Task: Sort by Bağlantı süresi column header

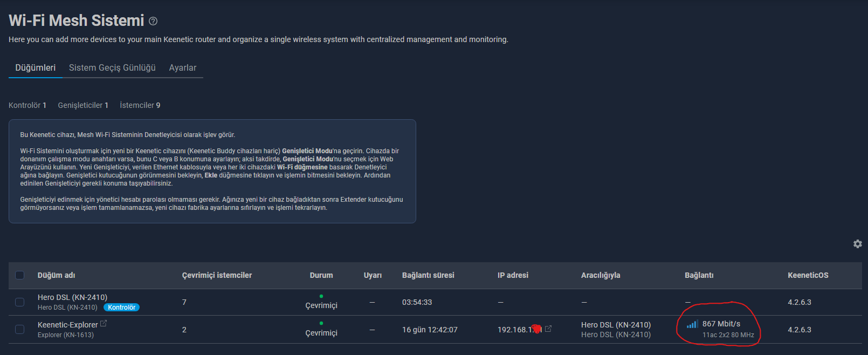Action: click(428, 275)
